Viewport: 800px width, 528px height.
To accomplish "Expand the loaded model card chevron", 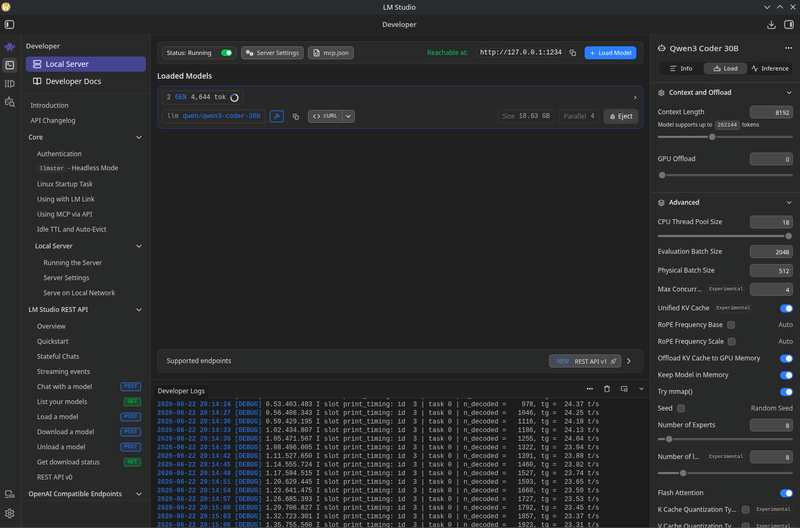I will 635,97.
